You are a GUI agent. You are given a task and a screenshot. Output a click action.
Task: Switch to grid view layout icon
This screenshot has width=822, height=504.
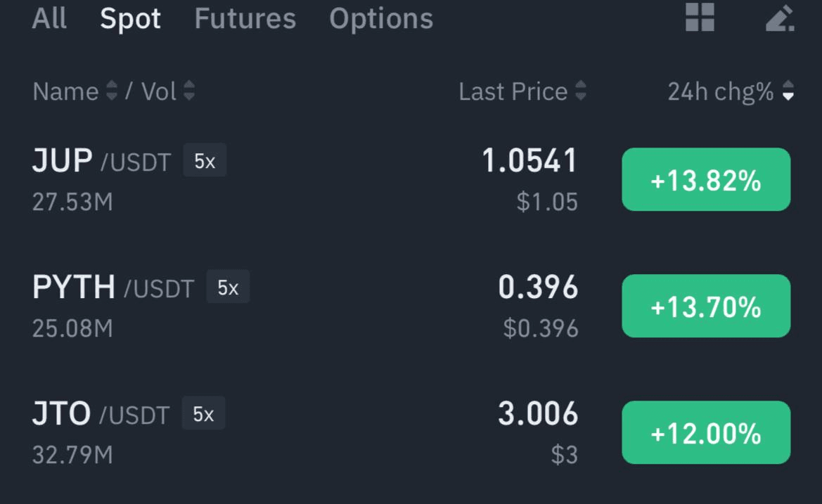[x=700, y=18]
